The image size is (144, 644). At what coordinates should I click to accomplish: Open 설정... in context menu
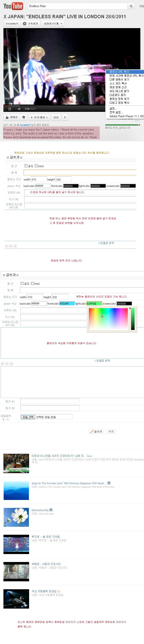[125, 108]
